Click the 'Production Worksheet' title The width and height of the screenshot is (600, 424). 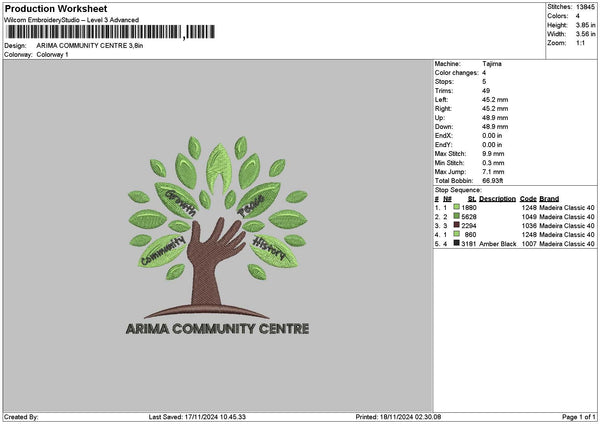(x=56, y=8)
